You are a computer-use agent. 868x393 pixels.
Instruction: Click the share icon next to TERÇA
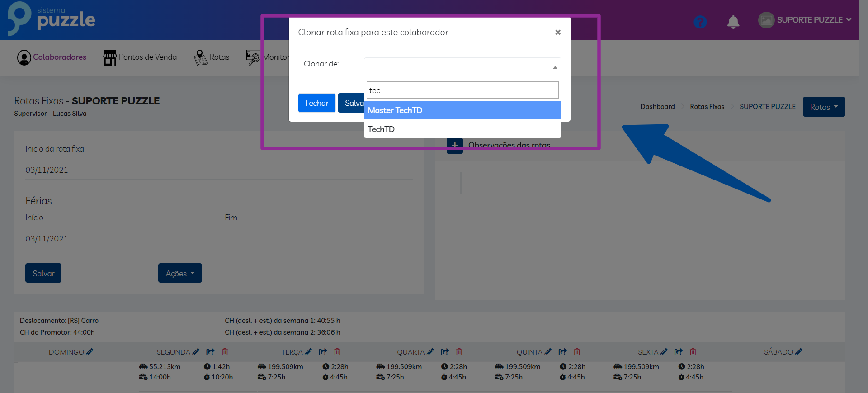323,352
